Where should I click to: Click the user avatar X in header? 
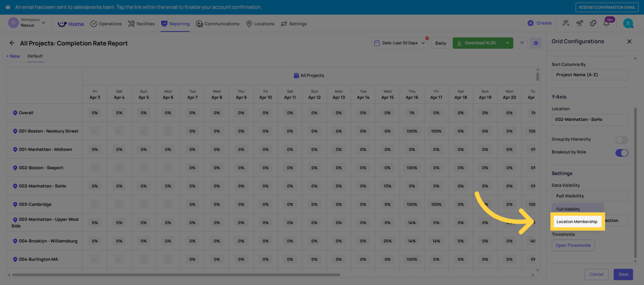[x=628, y=23]
